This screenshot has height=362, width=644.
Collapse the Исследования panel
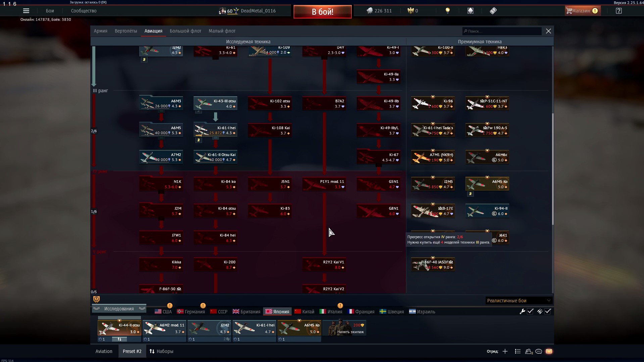point(119,309)
